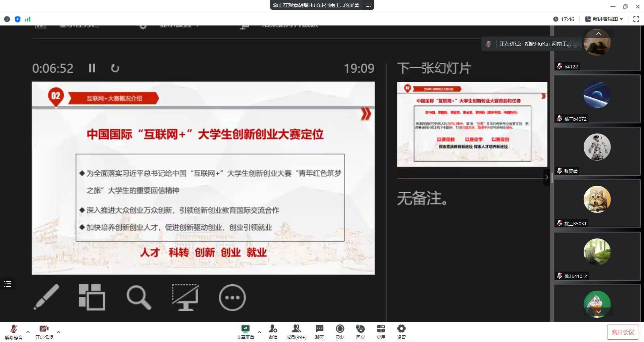Open the 设置 settings item

coord(401,332)
